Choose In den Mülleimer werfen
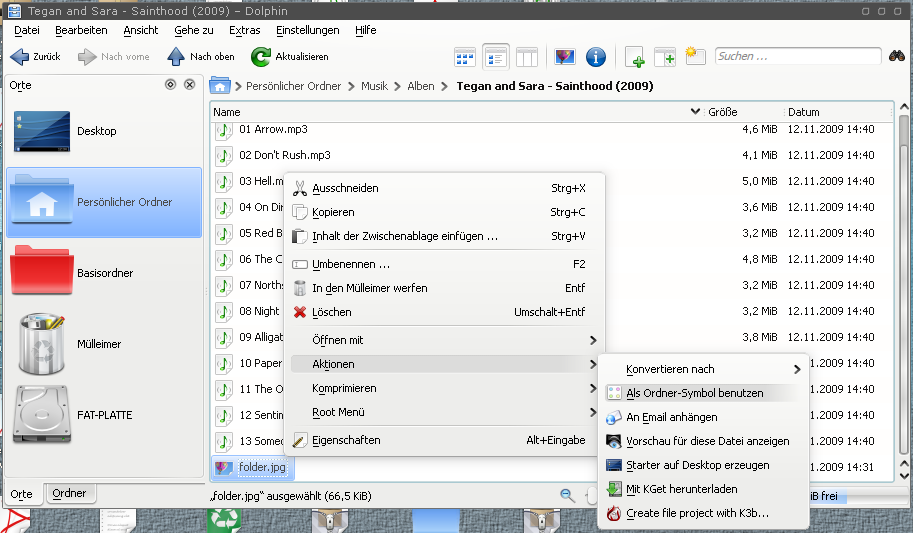 click(444, 288)
